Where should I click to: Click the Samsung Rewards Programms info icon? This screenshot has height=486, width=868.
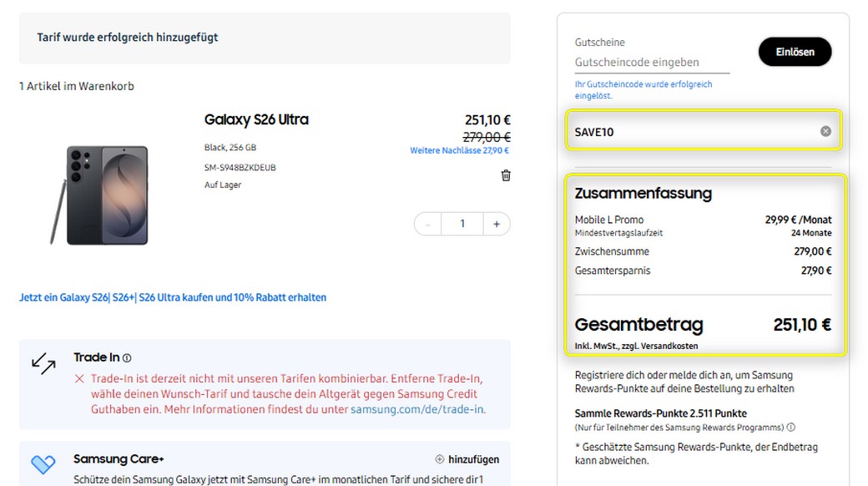click(790, 427)
